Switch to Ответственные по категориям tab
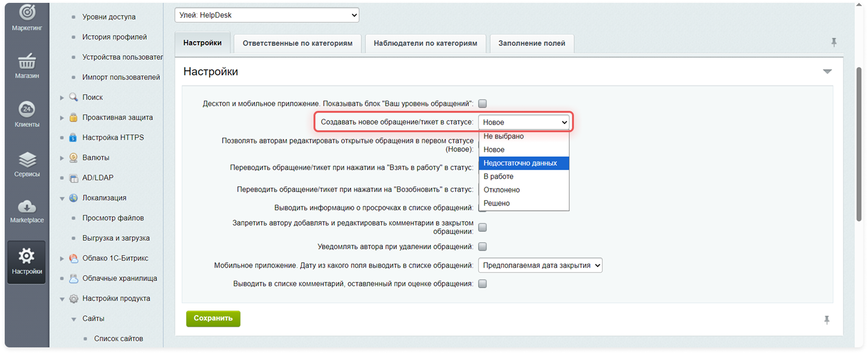This screenshot has width=868, height=354. coord(297,43)
